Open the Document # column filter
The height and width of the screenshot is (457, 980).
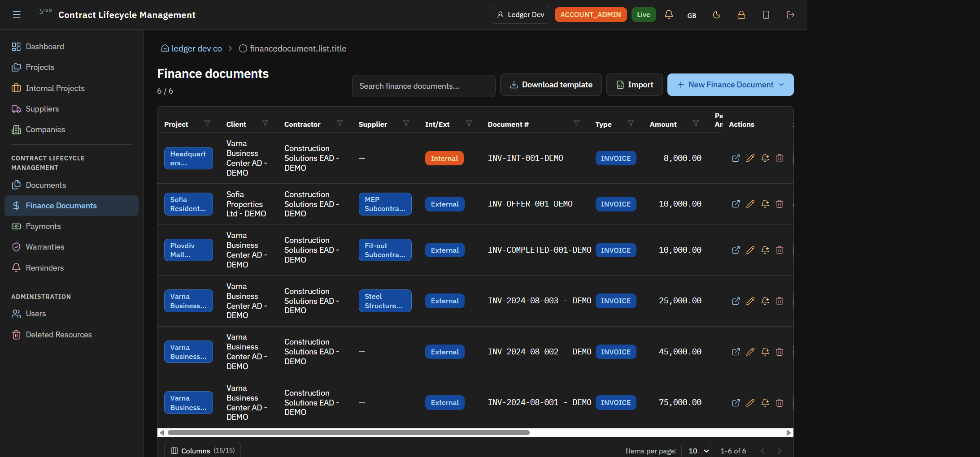click(x=576, y=123)
